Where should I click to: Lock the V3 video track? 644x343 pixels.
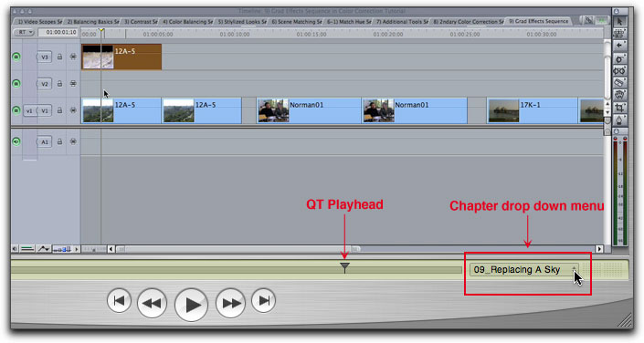(59, 57)
